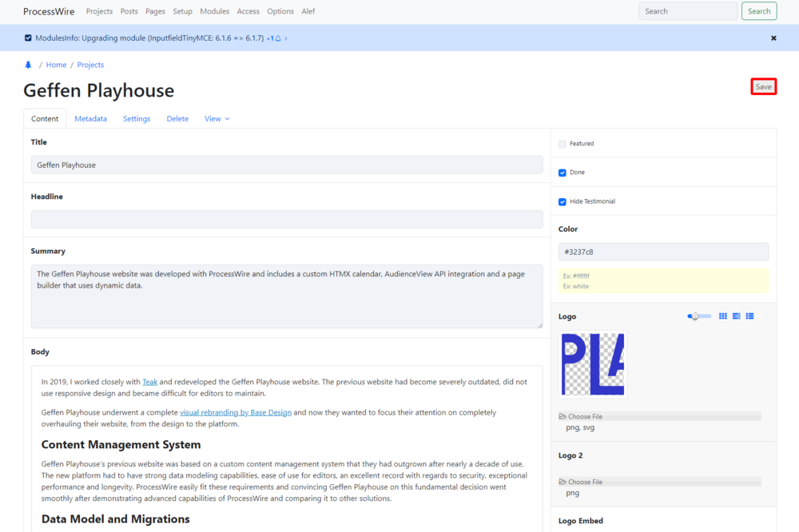This screenshot has width=799, height=532.
Task: Click the tree icon in the breadcrumb
Action: coord(29,65)
